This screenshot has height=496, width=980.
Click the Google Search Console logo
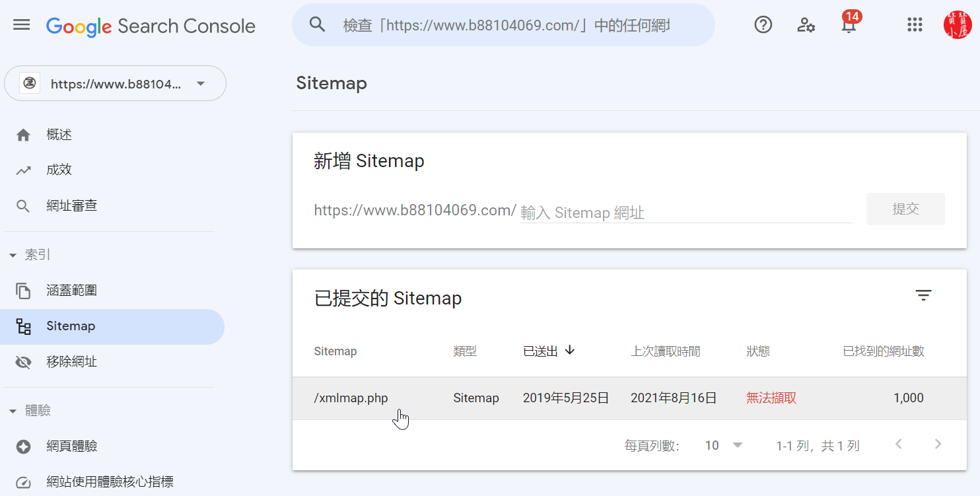(151, 26)
